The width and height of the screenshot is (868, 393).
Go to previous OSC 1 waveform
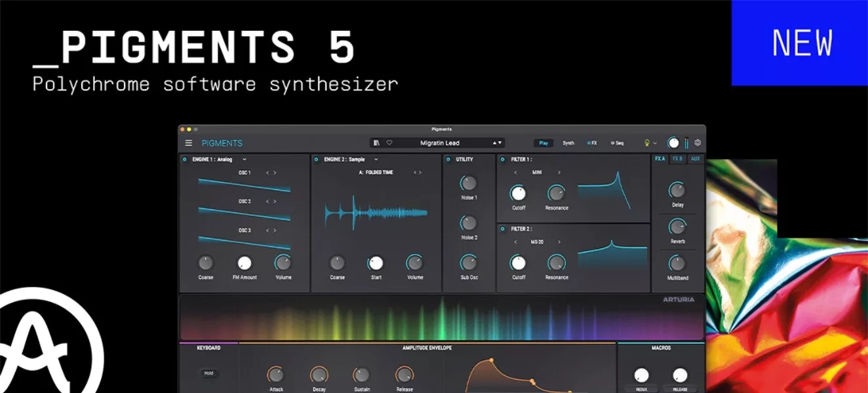point(267,173)
